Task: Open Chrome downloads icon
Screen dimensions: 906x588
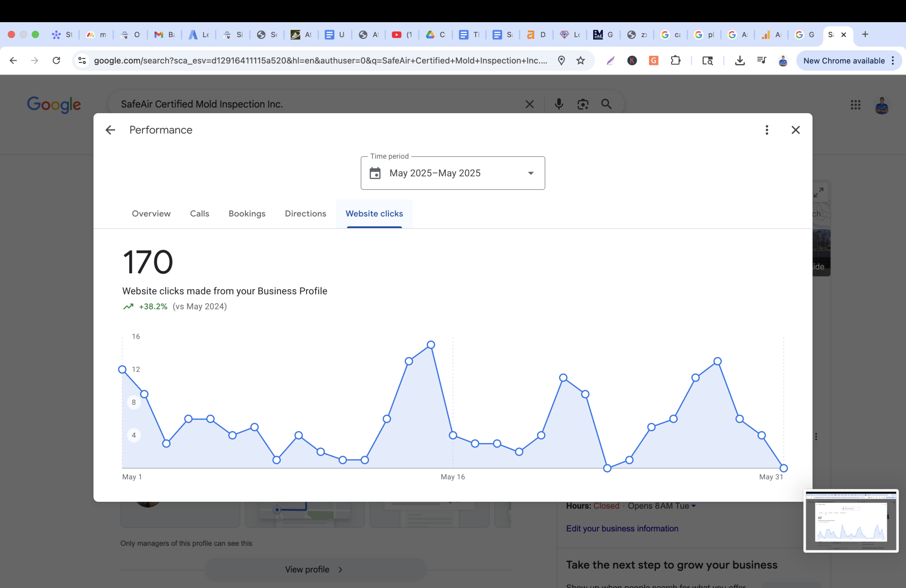Action: (739, 61)
